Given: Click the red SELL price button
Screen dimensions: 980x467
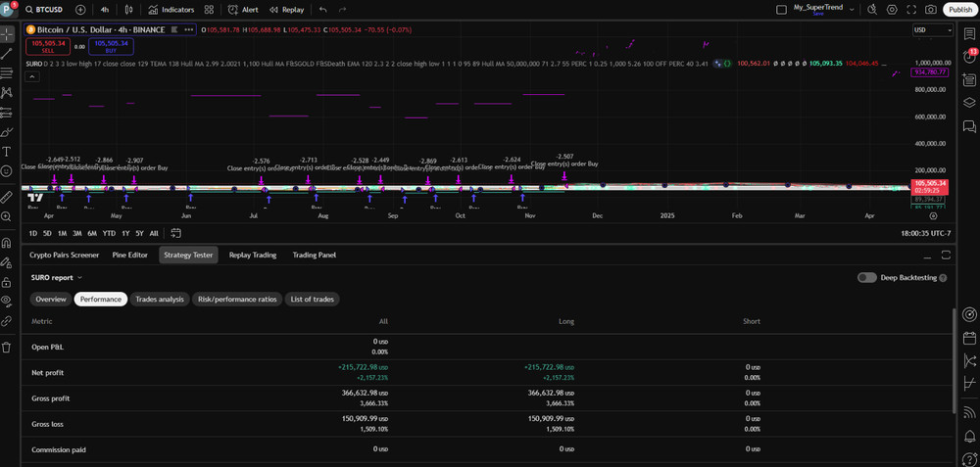Looking at the screenshot, I should click(48, 46).
